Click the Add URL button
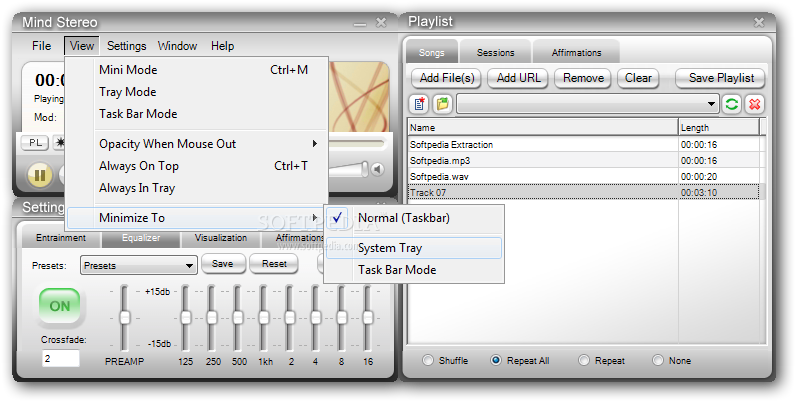Viewport: 796px width, 402px height. click(518, 78)
